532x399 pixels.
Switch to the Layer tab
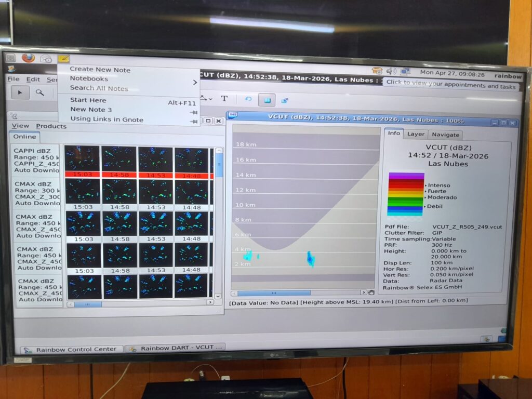coord(416,134)
